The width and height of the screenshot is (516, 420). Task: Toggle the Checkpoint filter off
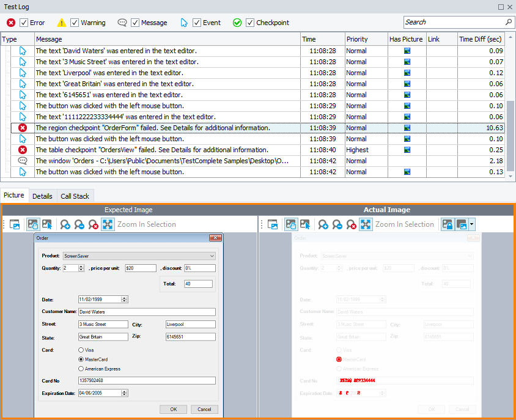249,23
